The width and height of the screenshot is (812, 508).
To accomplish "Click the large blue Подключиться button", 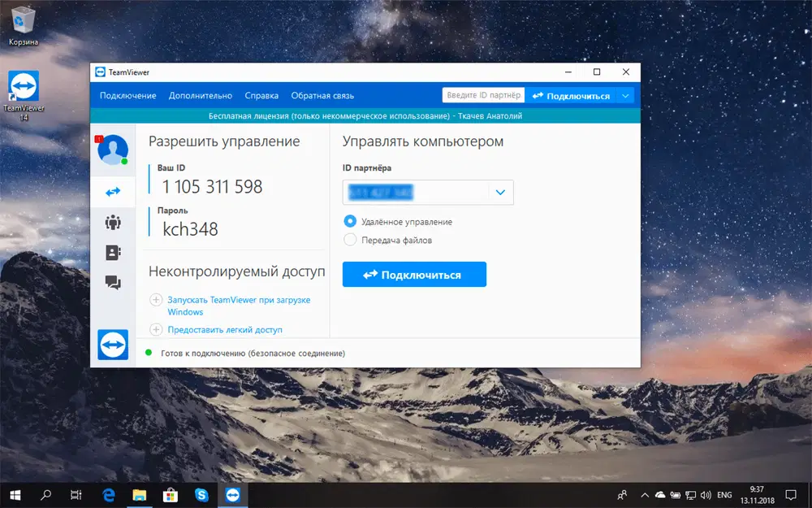I will point(414,274).
